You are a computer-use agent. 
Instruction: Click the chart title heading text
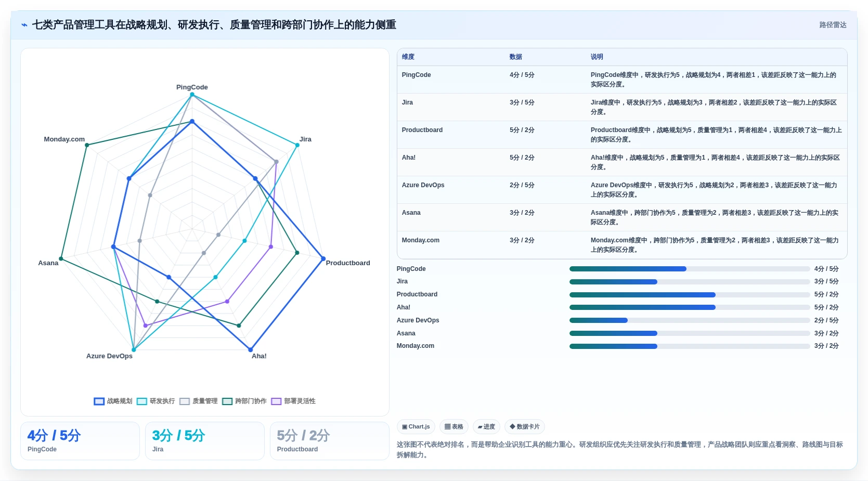tap(214, 25)
